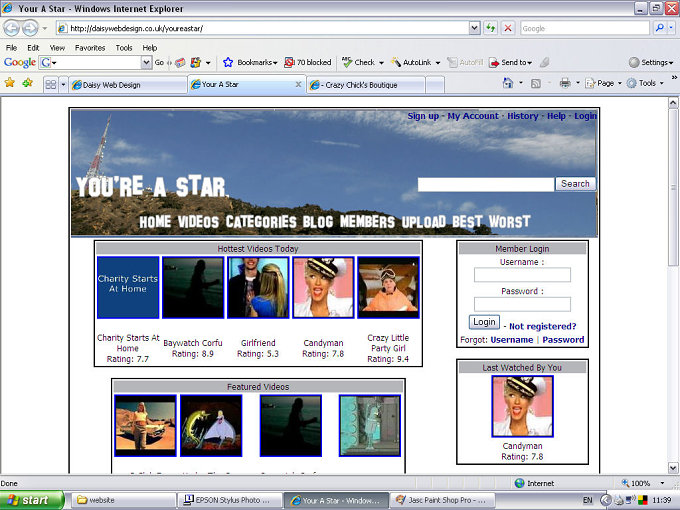680x510 pixels.
Task: Open the address bar history dropdown
Action: 474,28
